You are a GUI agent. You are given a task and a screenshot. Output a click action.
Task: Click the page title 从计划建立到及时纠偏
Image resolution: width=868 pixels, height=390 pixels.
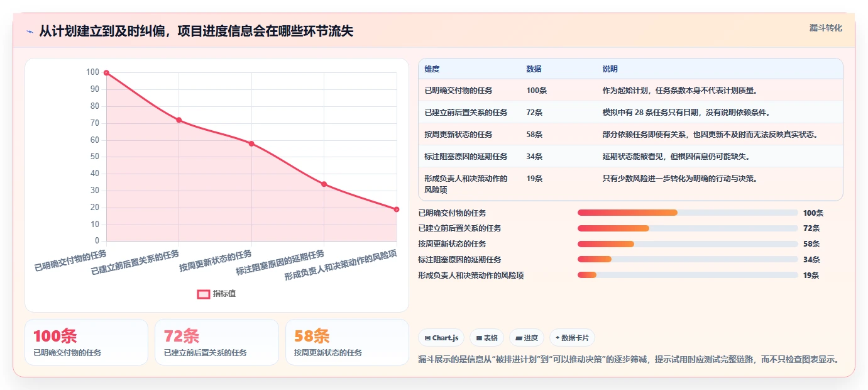tap(196, 31)
